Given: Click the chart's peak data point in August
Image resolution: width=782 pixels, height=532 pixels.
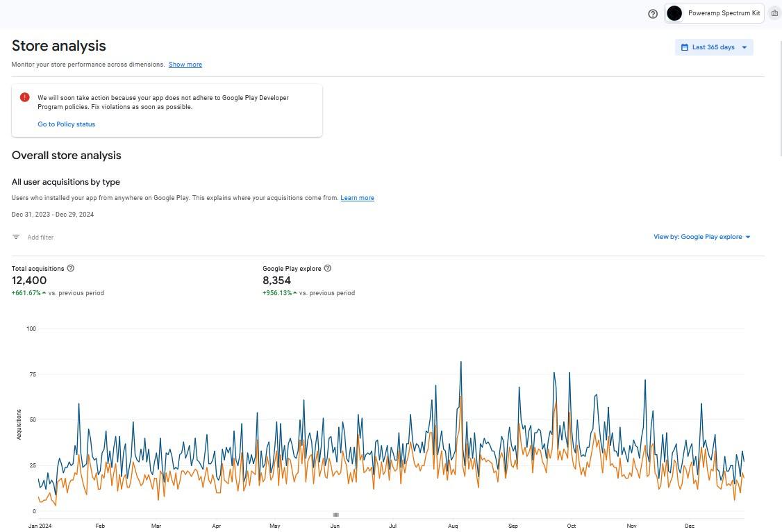Looking at the screenshot, I should [x=460, y=362].
